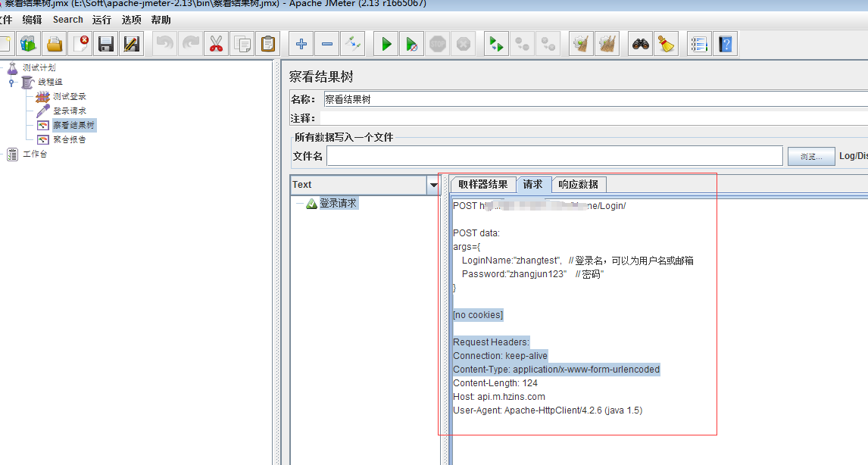Image resolution: width=868 pixels, height=465 pixels.
Task: Switch to the 响应数据 tab
Action: [578, 184]
